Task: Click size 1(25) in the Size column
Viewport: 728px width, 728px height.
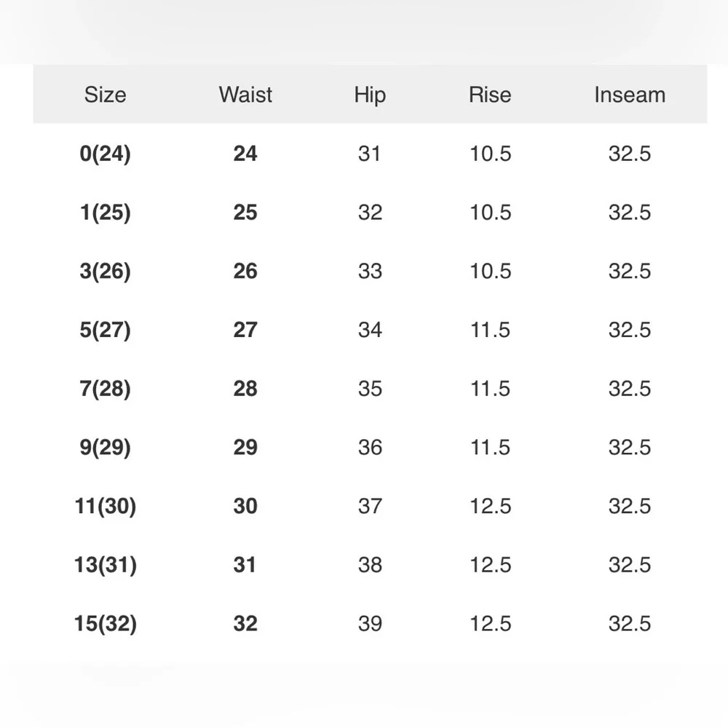Action: coord(105,213)
